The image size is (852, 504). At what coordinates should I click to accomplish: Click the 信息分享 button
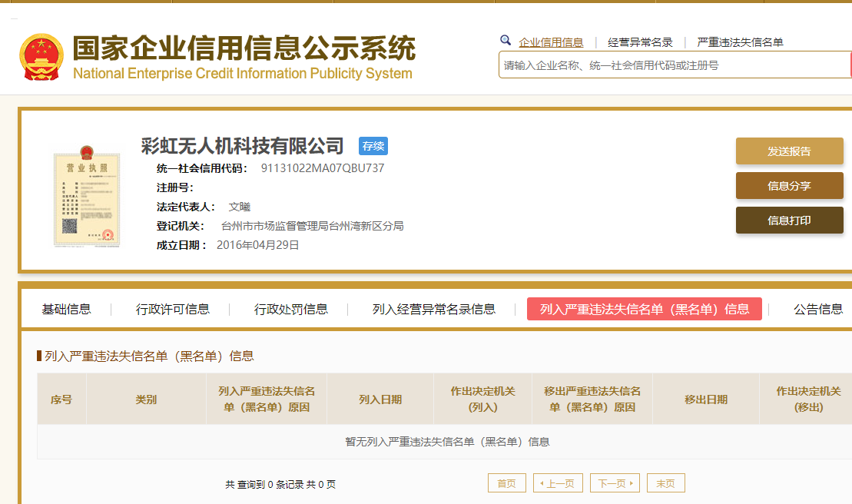tap(790, 186)
